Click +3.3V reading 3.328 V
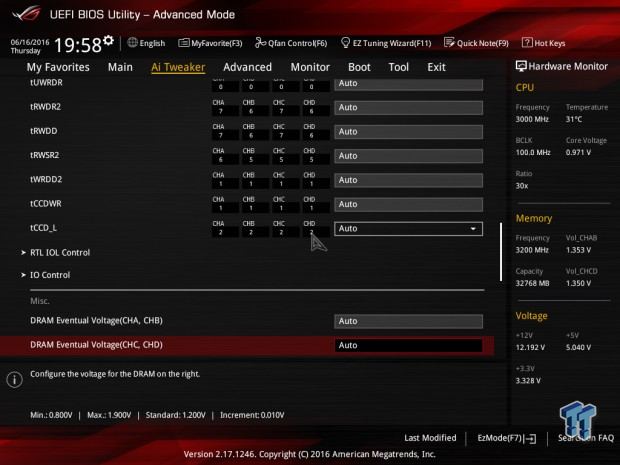Screen dimensions: 620x465 click(528, 380)
